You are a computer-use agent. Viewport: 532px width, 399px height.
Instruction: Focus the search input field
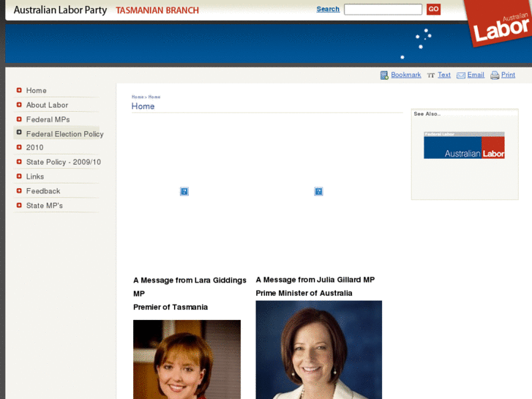click(383, 10)
